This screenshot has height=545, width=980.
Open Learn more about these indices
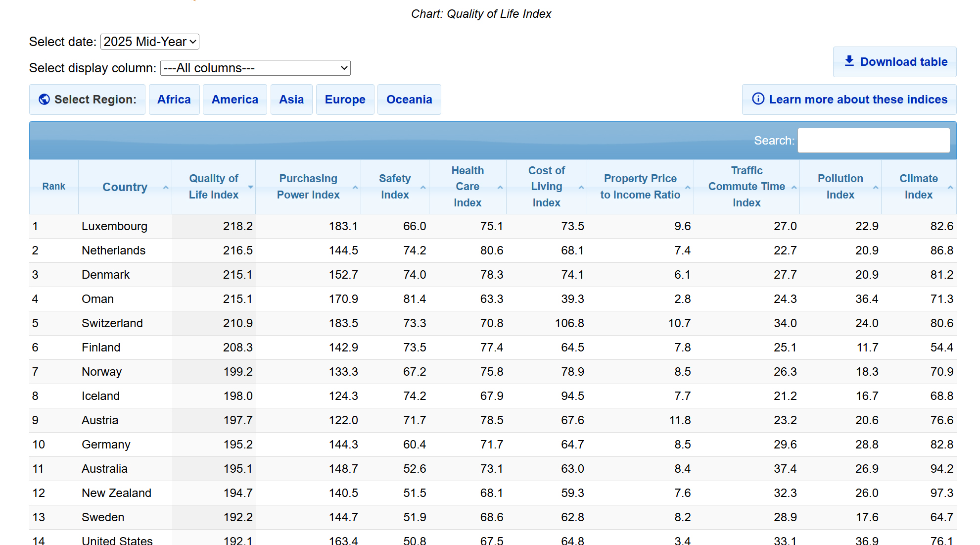[x=849, y=99]
